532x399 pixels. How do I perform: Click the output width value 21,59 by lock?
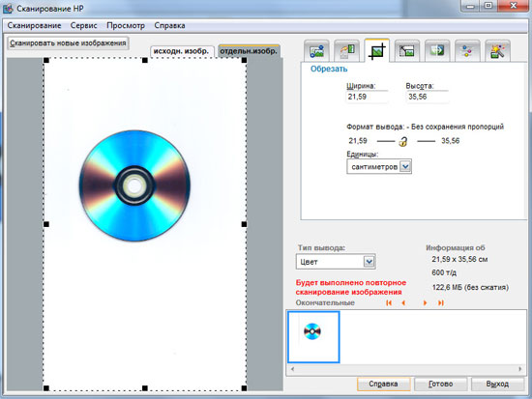point(358,141)
